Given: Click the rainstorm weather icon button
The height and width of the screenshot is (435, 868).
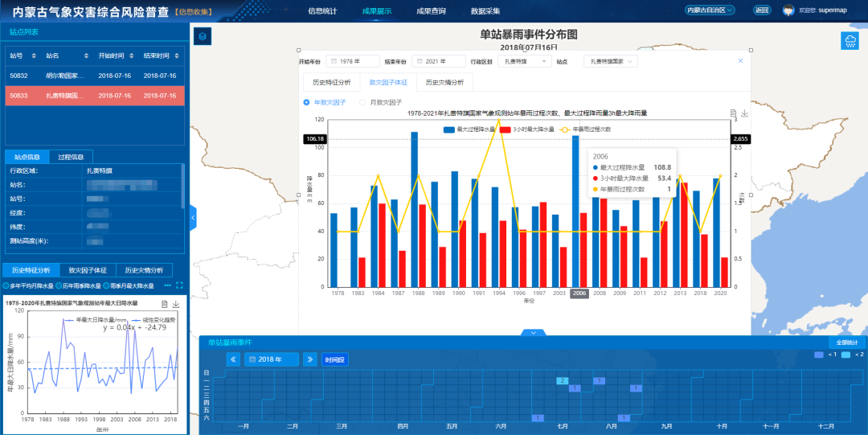Looking at the screenshot, I should tap(850, 40).
